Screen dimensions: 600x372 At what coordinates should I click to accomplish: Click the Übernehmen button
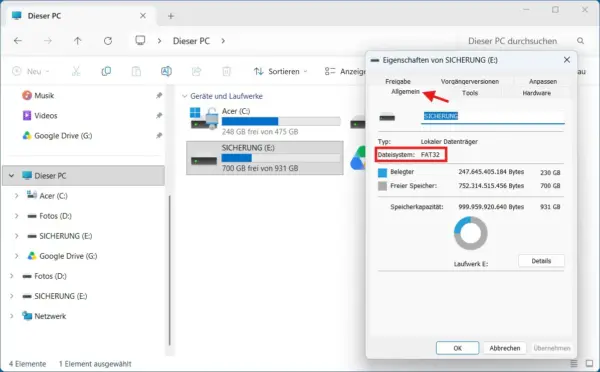(552, 348)
